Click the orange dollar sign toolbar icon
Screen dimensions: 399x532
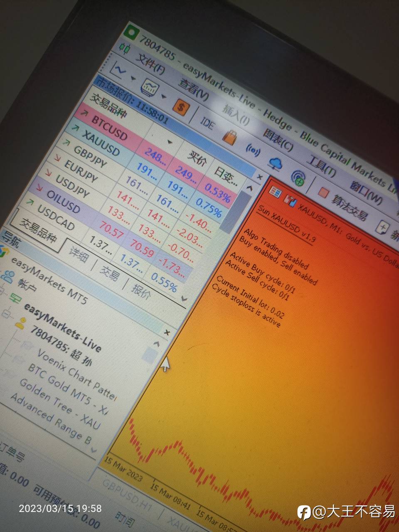point(180,107)
